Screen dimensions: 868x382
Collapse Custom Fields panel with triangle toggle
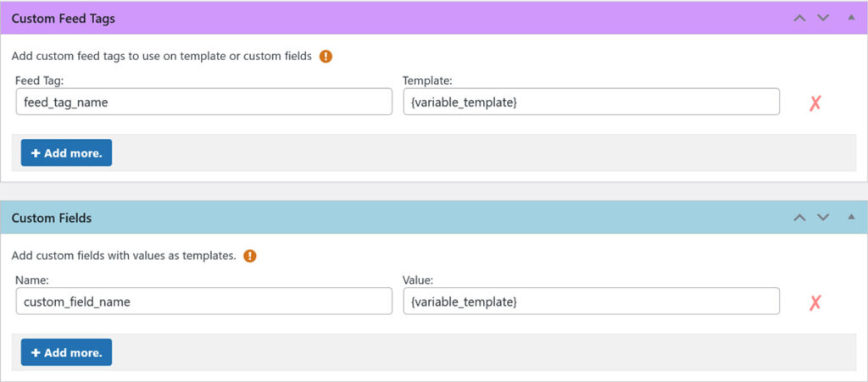851,218
